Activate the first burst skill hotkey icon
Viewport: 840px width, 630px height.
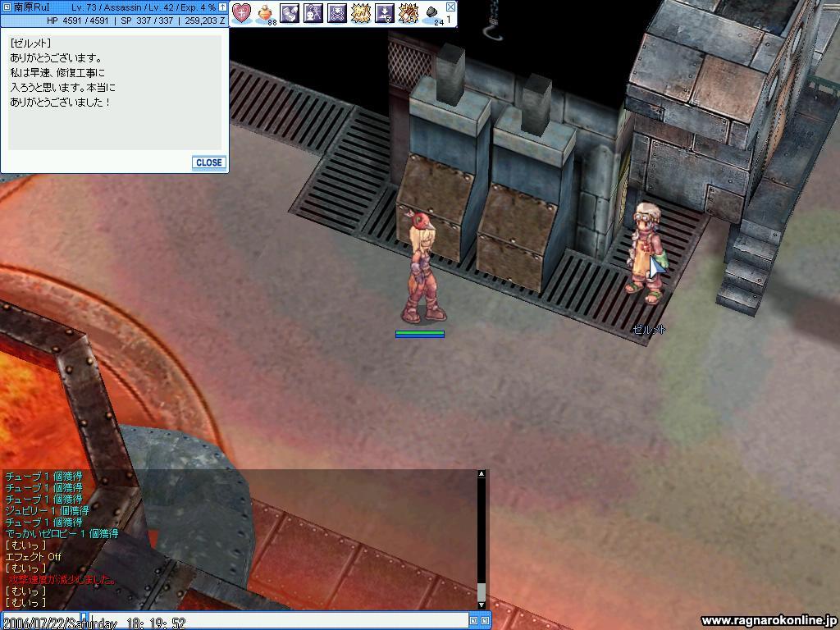tap(361, 13)
